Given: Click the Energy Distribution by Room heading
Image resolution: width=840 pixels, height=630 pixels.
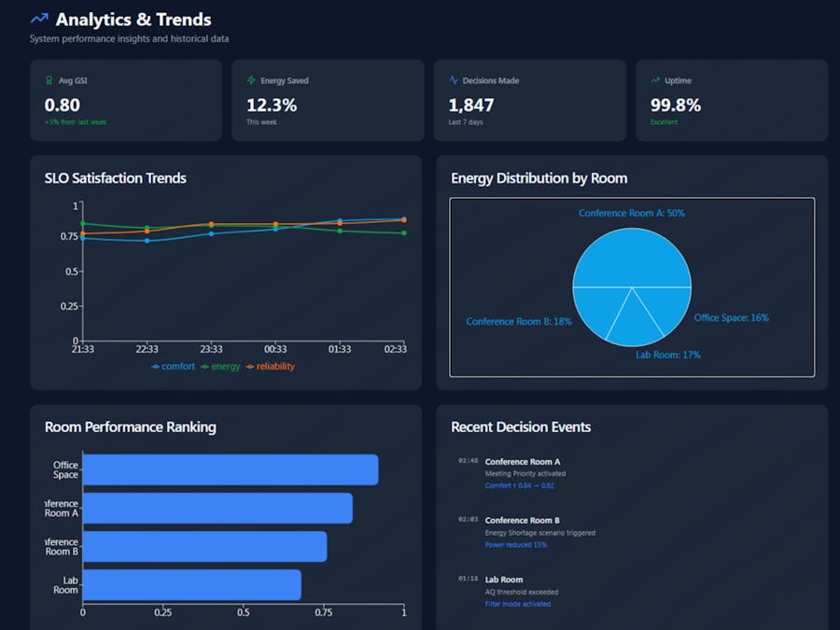Looking at the screenshot, I should (x=539, y=178).
